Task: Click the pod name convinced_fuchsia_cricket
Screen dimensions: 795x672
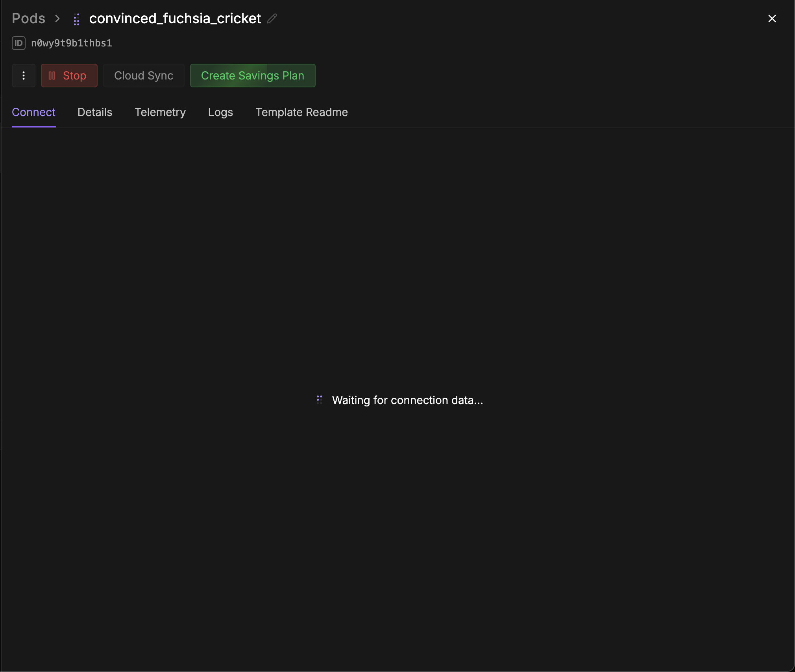Action: [x=175, y=18]
